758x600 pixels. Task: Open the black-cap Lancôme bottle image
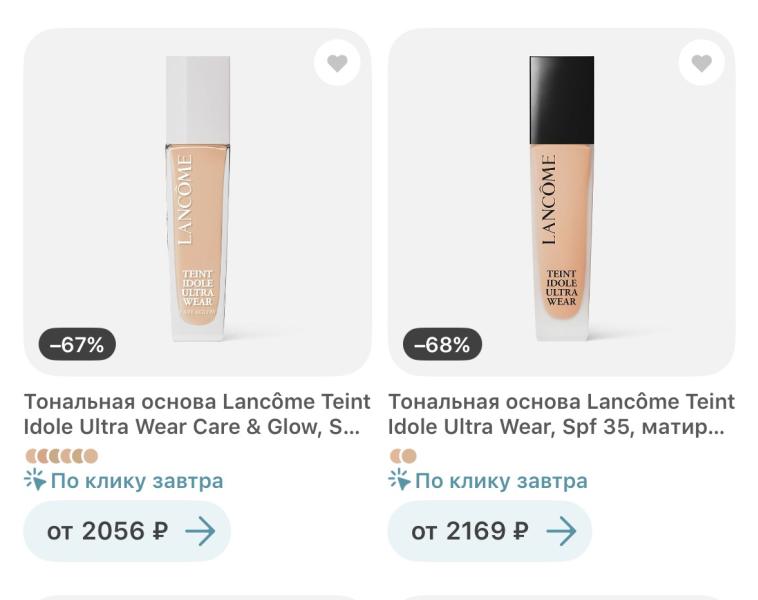point(562,199)
